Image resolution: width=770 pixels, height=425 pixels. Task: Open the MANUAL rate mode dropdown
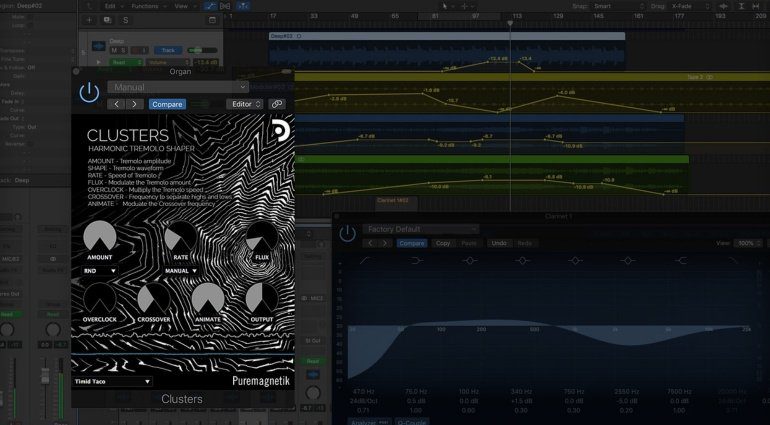pos(181,271)
